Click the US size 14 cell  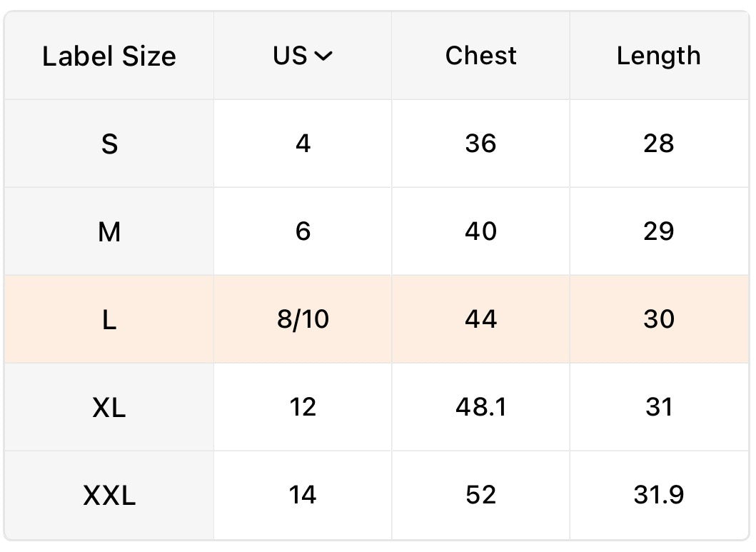coord(303,495)
